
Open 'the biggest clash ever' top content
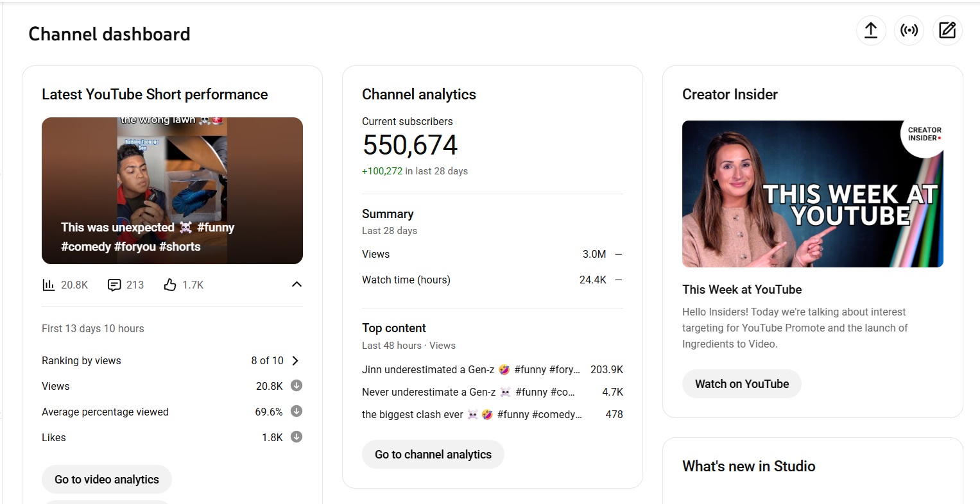point(472,414)
